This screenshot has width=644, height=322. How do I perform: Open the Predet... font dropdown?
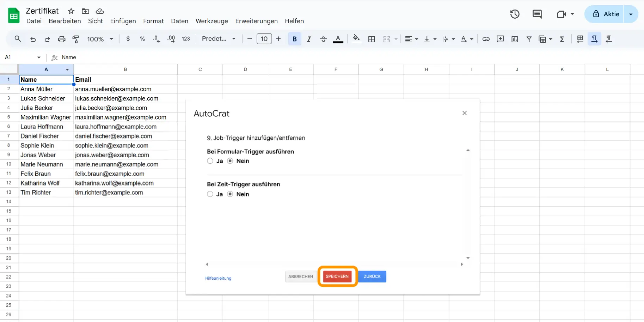click(219, 39)
